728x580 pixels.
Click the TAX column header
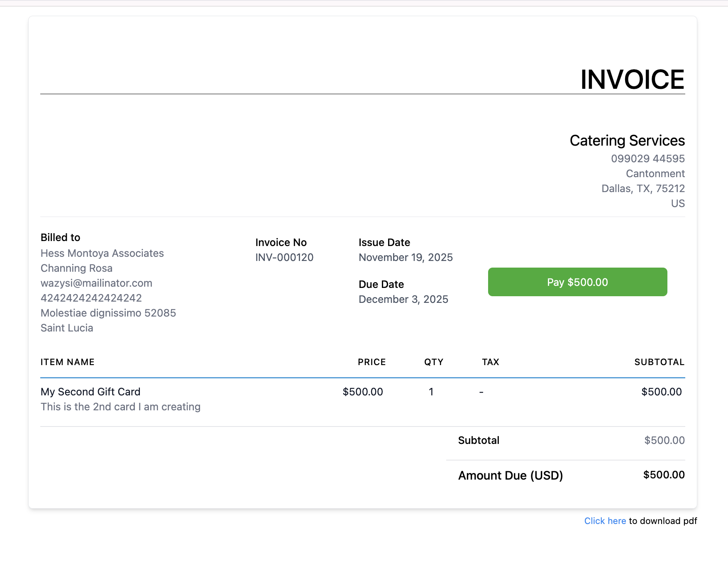point(491,362)
